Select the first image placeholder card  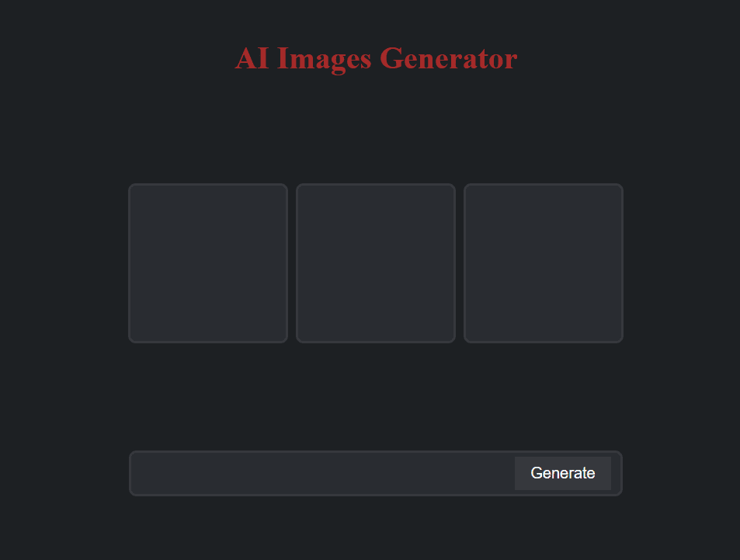pos(208,263)
